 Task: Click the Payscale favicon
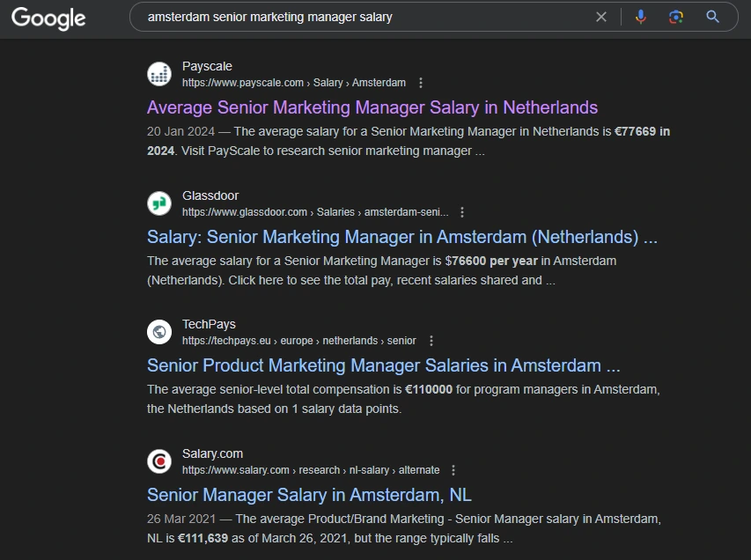point(159,74)
